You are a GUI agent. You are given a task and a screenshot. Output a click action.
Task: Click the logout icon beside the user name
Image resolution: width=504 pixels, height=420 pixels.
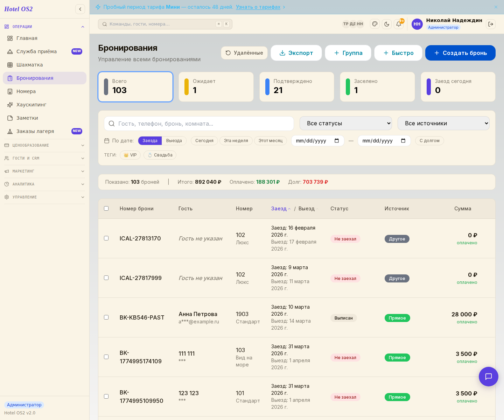tap(491, 24)
